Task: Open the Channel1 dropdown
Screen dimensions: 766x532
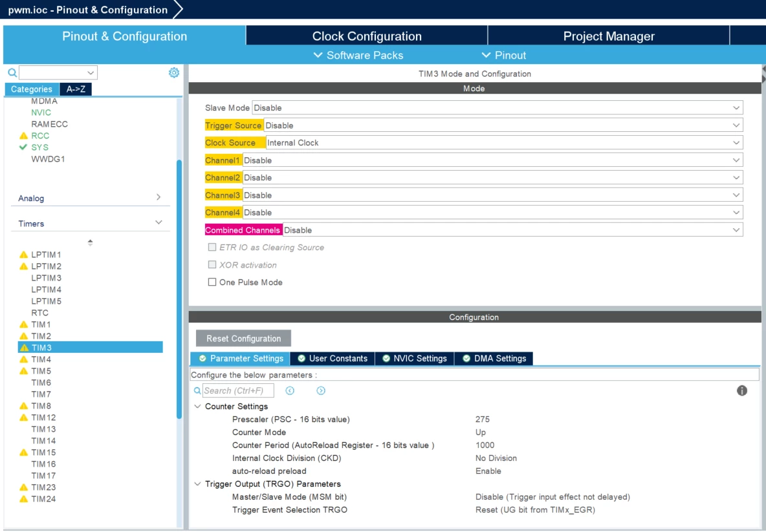Action: tap(492, 160)
